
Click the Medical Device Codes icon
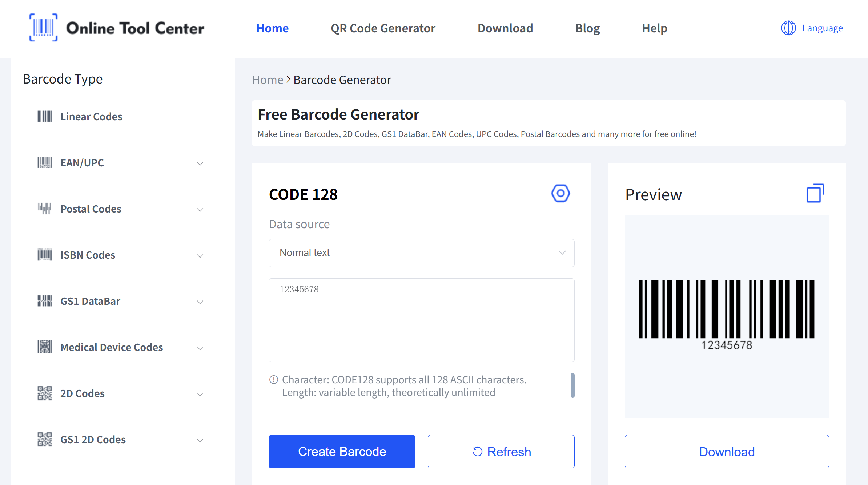[45, 347]
